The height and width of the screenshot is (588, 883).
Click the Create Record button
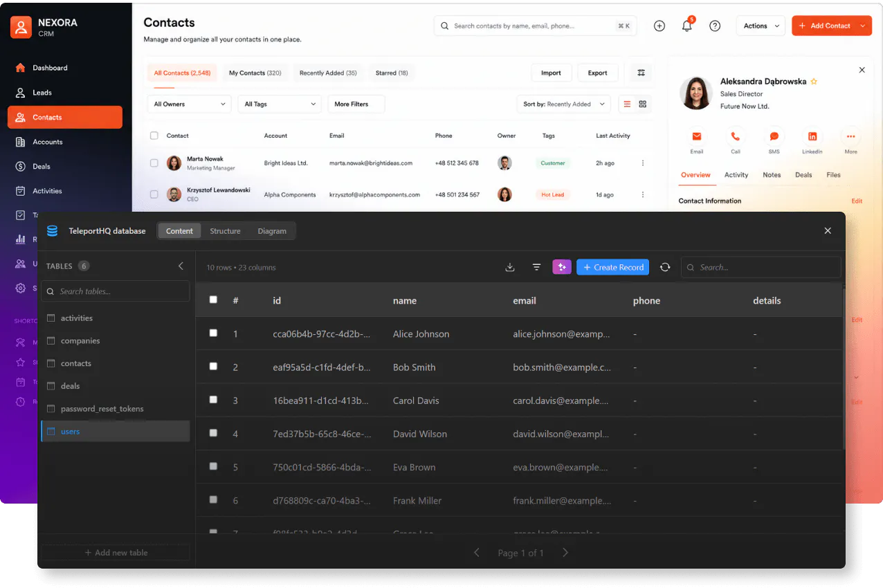(x=613, y=267)
